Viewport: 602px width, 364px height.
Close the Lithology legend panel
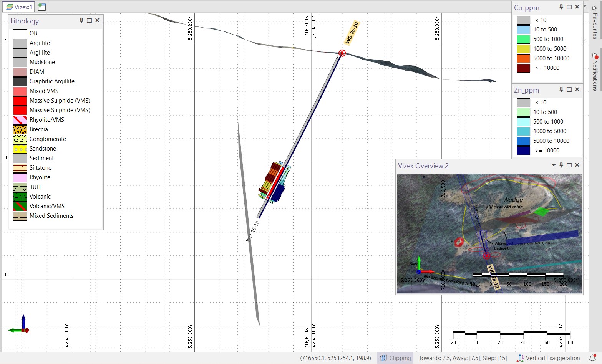point(98,20)
